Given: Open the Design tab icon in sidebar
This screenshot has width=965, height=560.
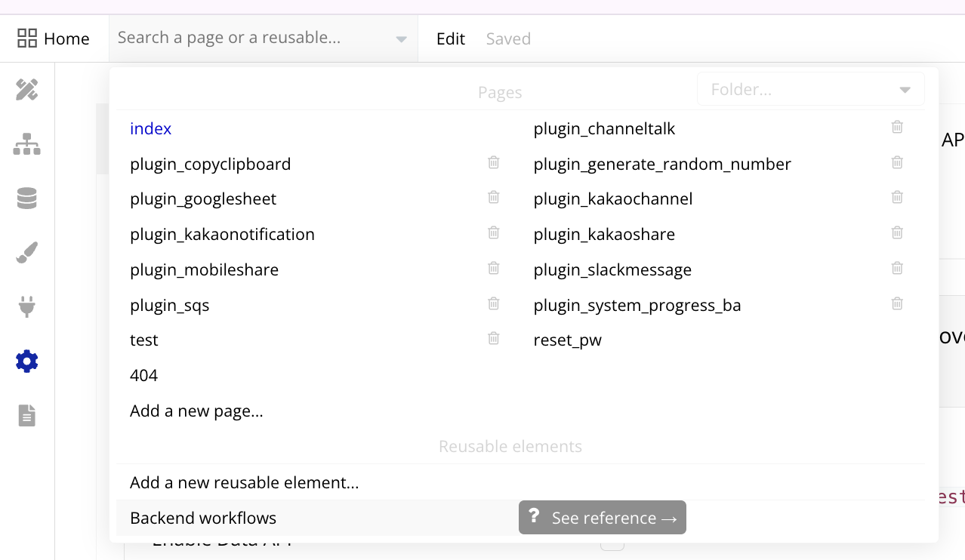Looking at the screenshot, I should tap(27, 90).
